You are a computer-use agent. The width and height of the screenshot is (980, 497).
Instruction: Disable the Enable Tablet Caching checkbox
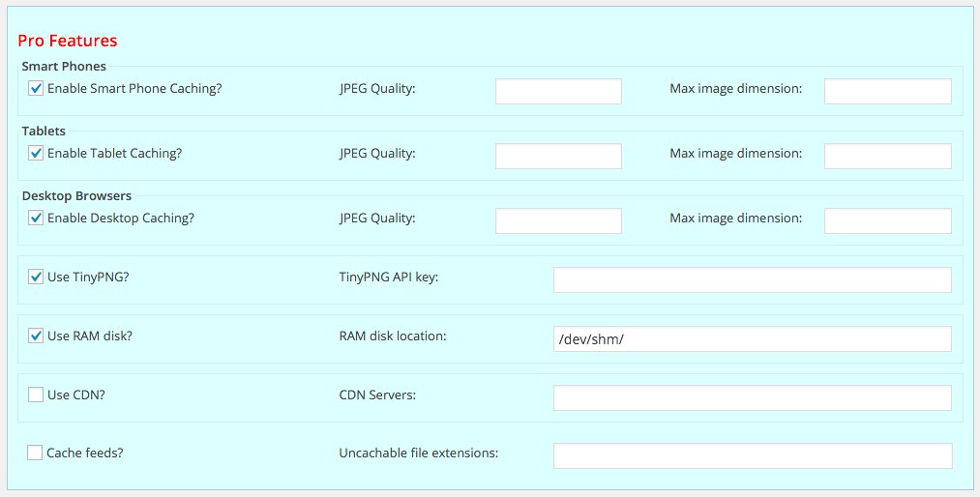pos(36,153)
